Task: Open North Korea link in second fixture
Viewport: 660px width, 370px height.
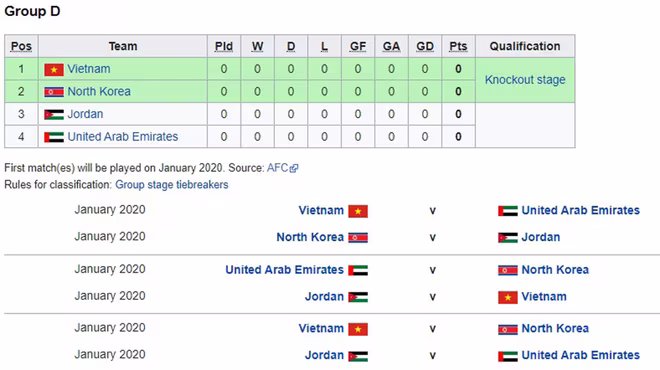Action: tap(310, 237)
